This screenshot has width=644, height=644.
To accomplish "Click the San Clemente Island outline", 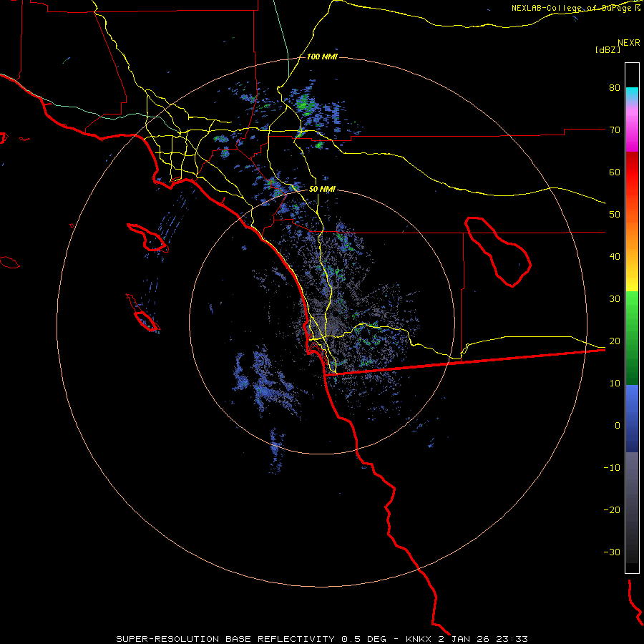I will (143, 314).
